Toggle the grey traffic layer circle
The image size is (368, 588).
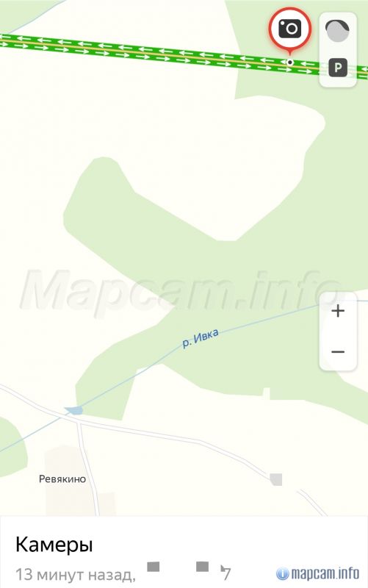[x=337, y=31]
